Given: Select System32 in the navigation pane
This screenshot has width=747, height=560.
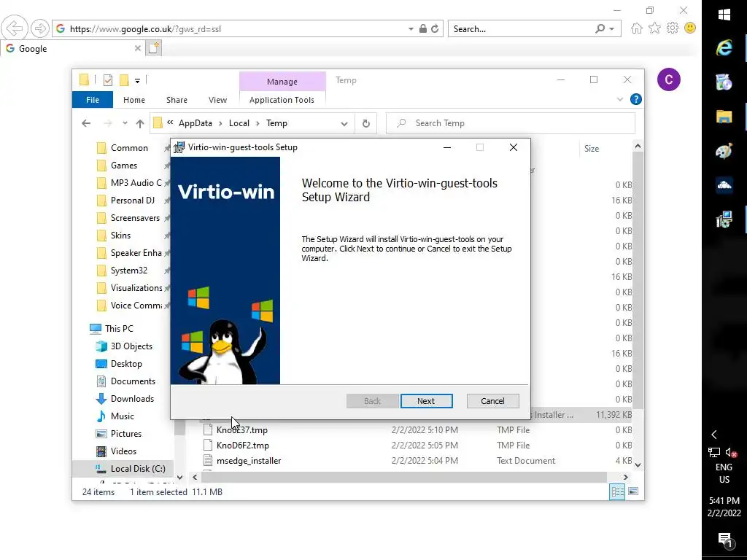Looking at the screenshot, I should (x=129, y=271).
